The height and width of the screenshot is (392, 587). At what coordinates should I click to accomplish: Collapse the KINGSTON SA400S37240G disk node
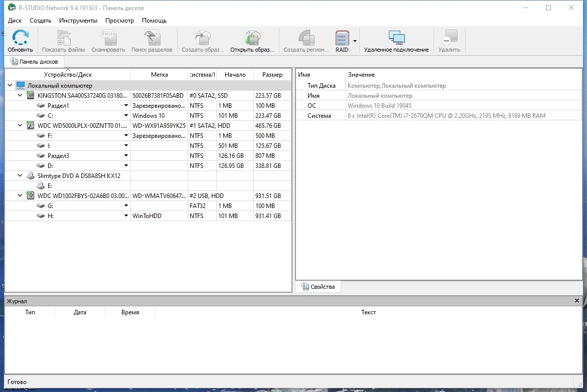coord(20,95)
